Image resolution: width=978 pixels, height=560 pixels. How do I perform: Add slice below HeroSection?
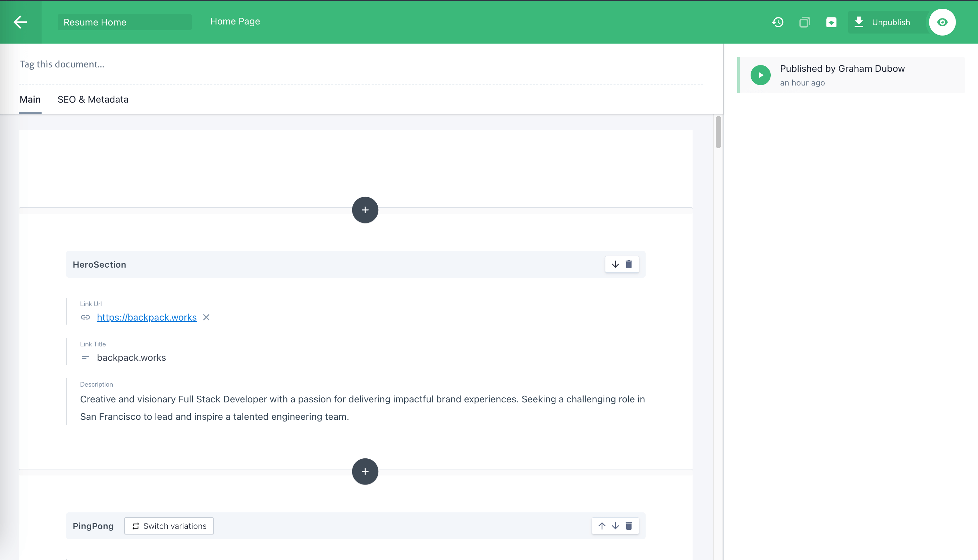[365, 471]
